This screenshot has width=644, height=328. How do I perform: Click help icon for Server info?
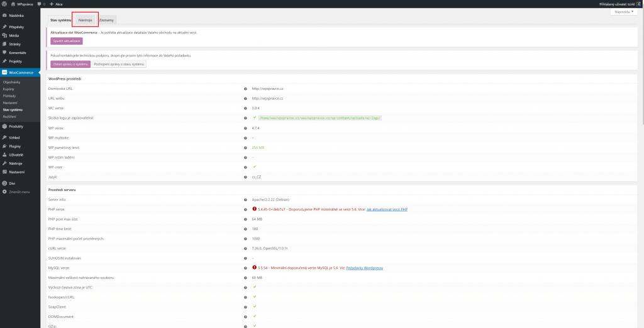[x=245, y=200]
